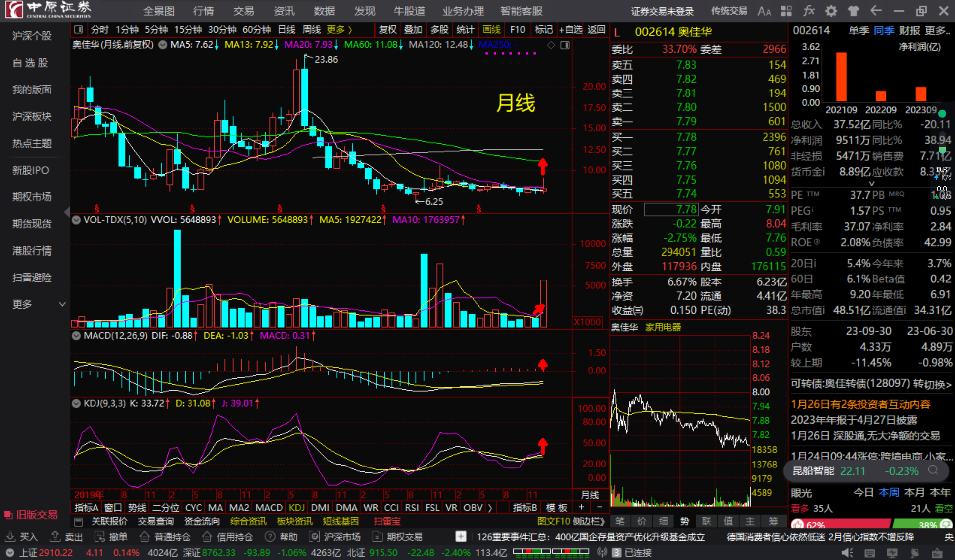Open the 更多 period dropdown in chart toolbar
The height and width of the screenshot is (560, 955).
(x=340, y=30)
